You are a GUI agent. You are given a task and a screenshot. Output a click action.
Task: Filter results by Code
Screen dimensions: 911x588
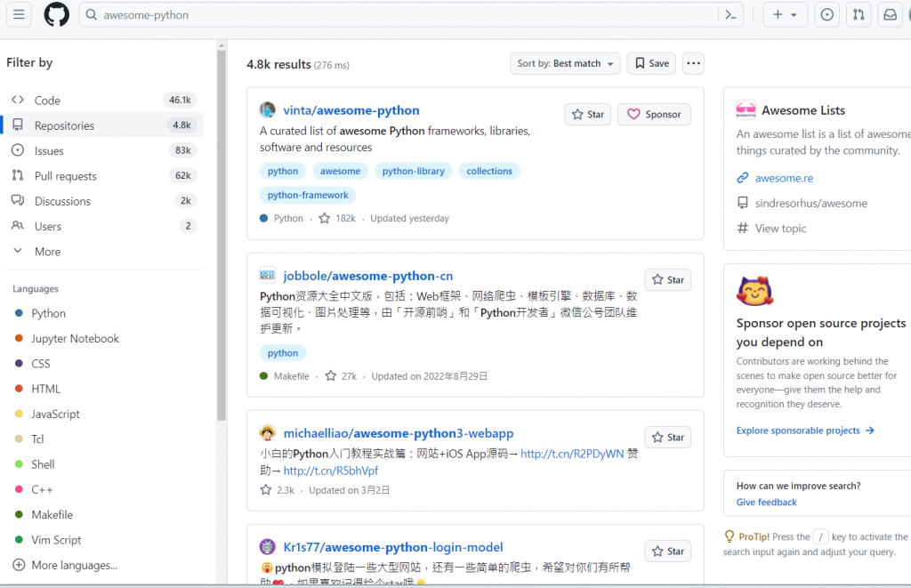tap(105, 100)
